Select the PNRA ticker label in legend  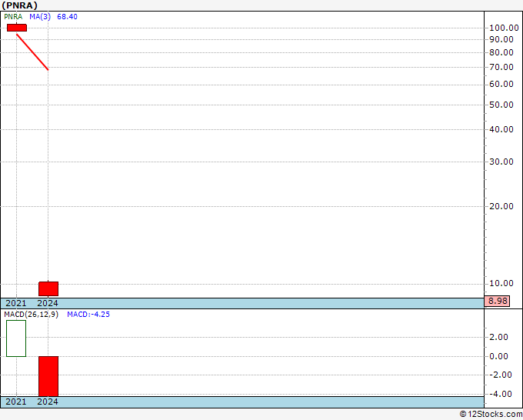click(13, 17)
